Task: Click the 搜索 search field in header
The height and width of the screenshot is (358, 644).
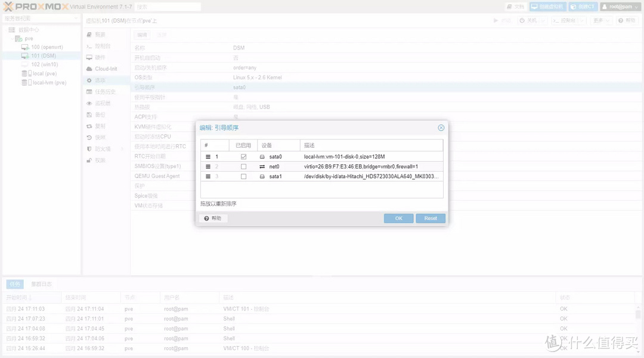Action: pyautogui.click(x=168, y=7)
